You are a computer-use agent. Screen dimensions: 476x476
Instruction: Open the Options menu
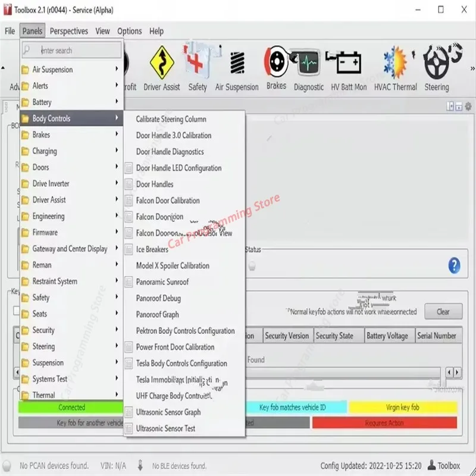130,31
